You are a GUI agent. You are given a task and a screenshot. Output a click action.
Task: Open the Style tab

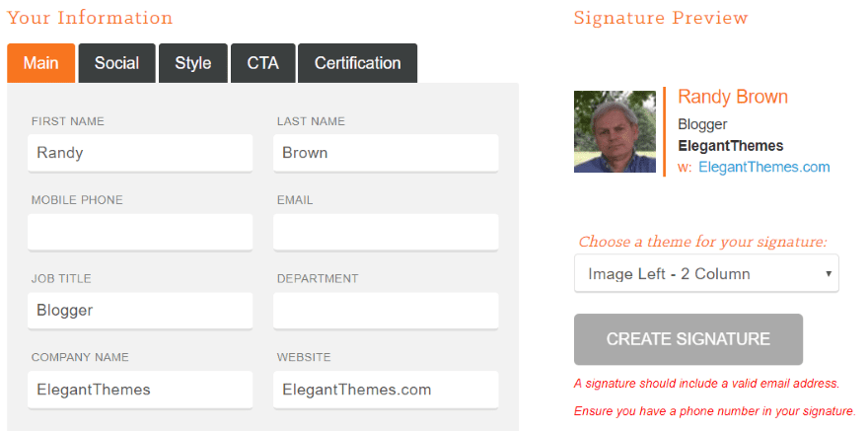(193, 63)
